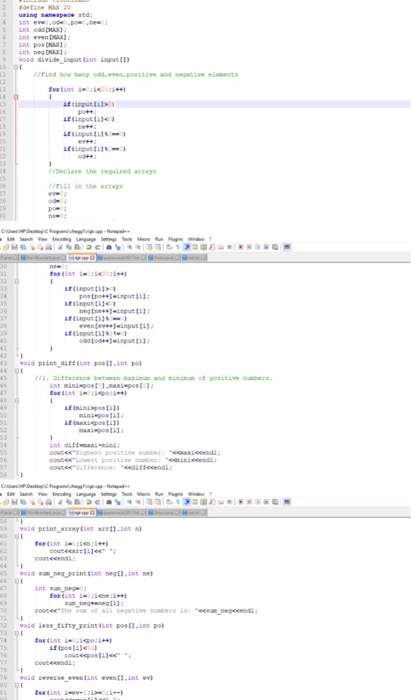Click comment '//Declare the required arrays'
The height and width of the screenshot is (700, 411).
click(x=103, y=171)
